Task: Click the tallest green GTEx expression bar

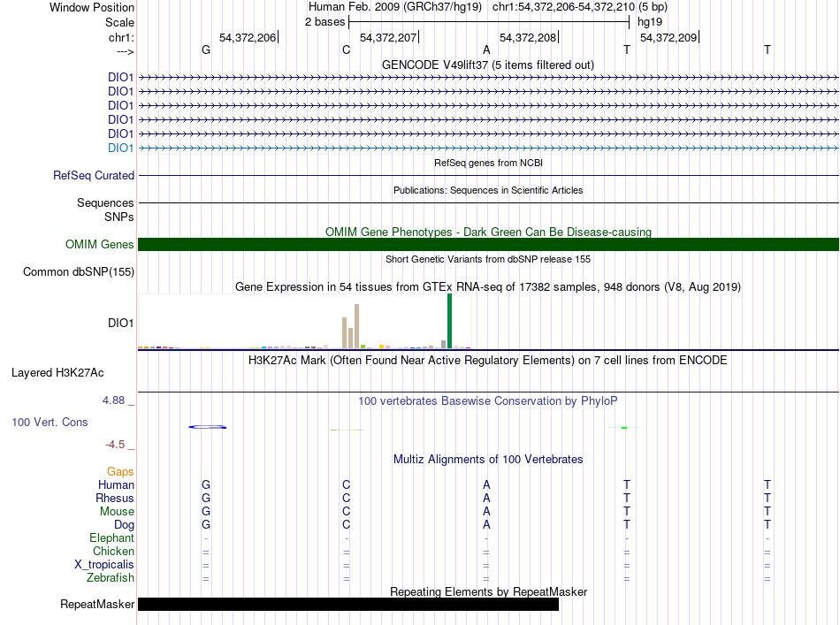Action: point(449,321)
